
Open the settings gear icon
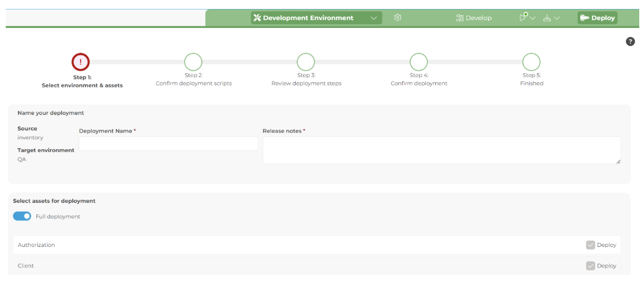(397, 17)
